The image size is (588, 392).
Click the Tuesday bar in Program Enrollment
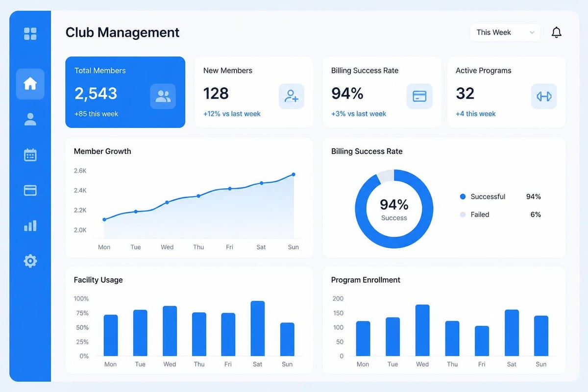[392, 337]
